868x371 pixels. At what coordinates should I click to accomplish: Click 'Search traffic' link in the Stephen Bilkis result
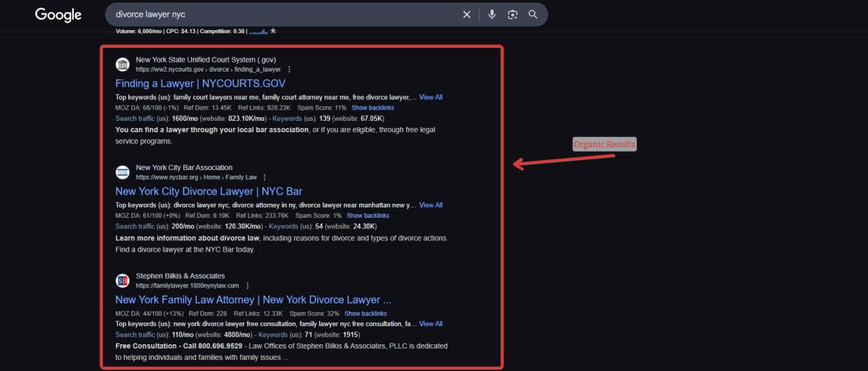[x=135, y=334]
